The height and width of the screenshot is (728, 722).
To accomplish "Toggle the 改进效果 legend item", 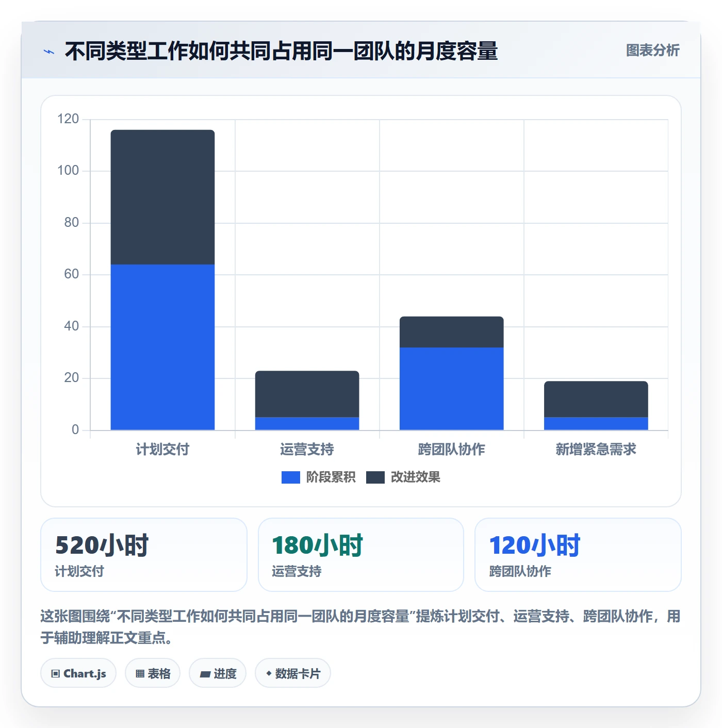I will pyautogui.click(x=403, y=477).
